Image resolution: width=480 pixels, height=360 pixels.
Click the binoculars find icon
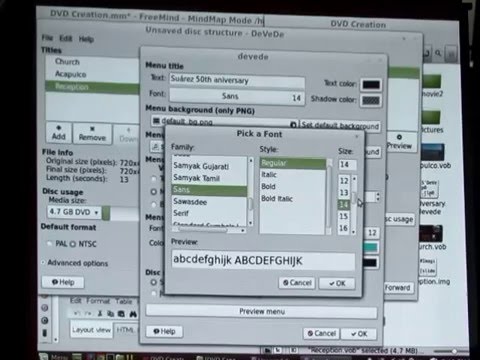coord(133,314)
